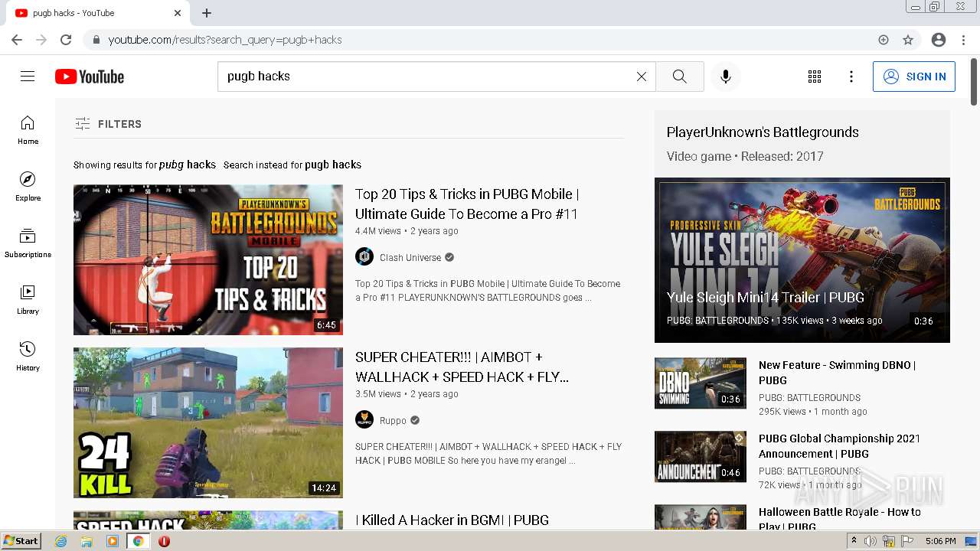
Task: Open the volume tray icon
Action: click(x=871, y=541)
